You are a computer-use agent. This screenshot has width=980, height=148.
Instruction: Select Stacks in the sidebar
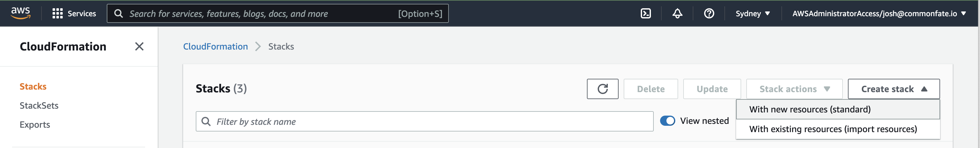click(33, 87)
